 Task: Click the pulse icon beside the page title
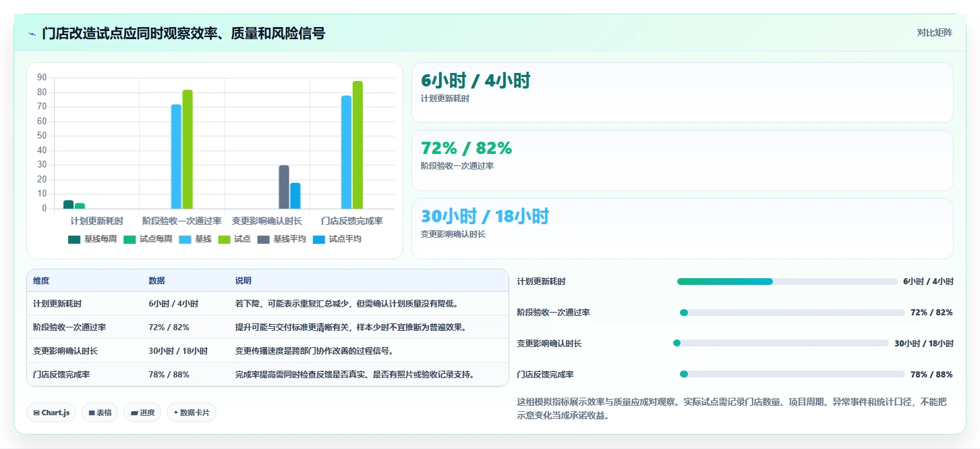[32, 33]
